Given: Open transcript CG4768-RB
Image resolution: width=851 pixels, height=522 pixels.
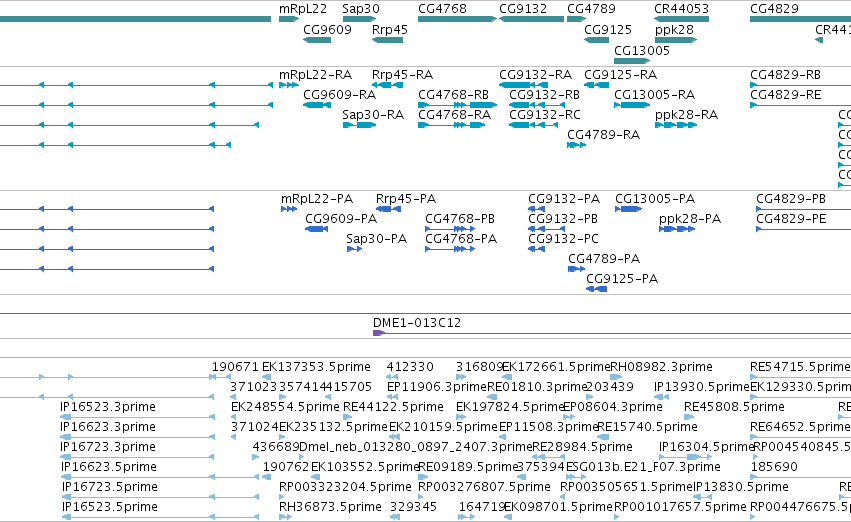Looking at the screenshot, I should tap(453, 95).
